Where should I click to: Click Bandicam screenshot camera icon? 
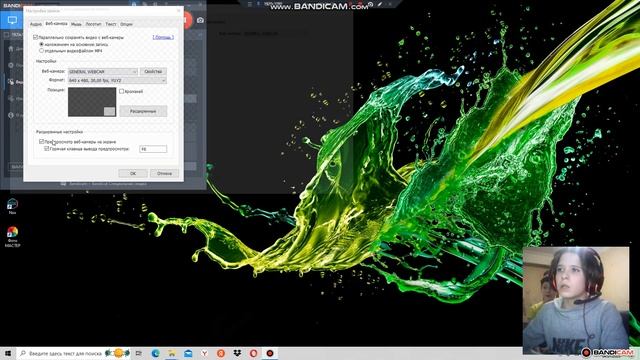(200, 20)
